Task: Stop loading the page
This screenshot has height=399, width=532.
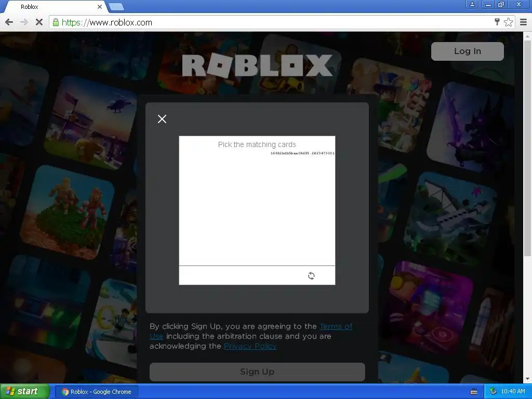Action: (39, 22)
